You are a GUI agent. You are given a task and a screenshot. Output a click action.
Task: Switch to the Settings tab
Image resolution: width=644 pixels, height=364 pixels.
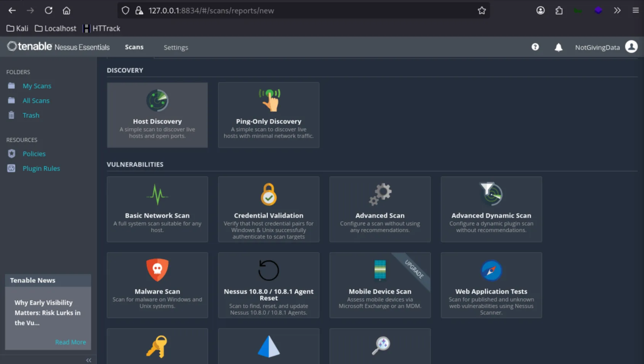click(x=176, y=48)
